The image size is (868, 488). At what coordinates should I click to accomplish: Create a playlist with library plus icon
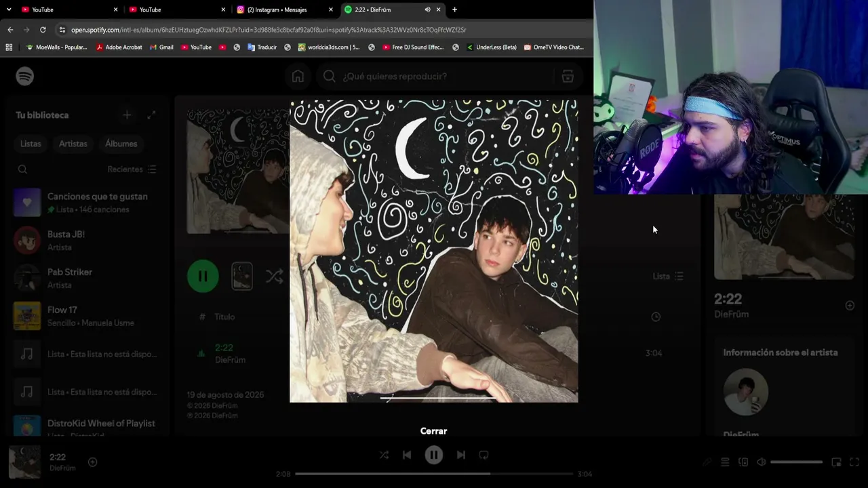click(x=127, y=115)
